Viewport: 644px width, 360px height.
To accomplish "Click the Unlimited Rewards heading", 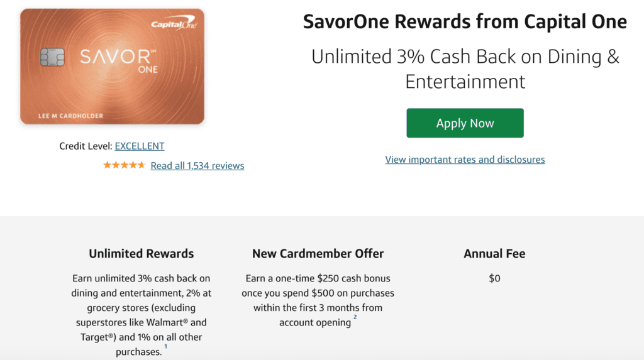I will click(142, 254).
